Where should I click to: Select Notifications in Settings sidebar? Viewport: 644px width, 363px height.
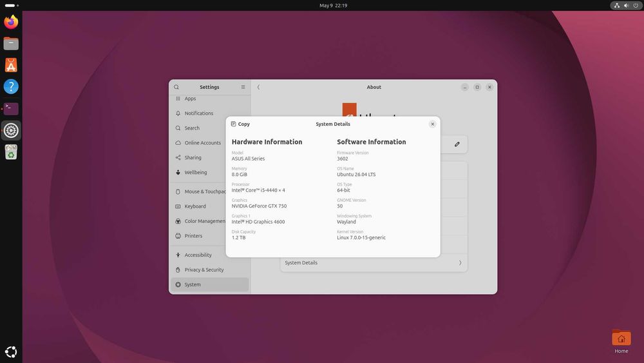point(209,113)
